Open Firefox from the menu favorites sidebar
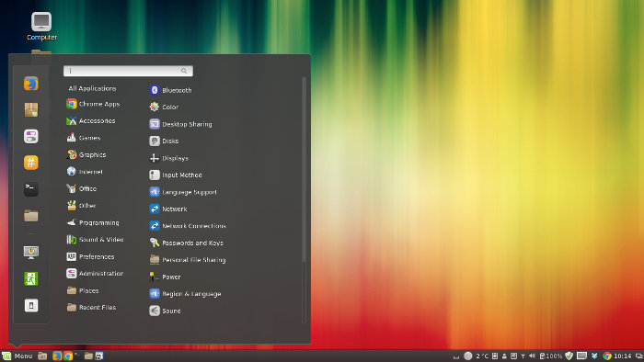The height and width of the screenshot is (362, 644). [x=30, y=84]
